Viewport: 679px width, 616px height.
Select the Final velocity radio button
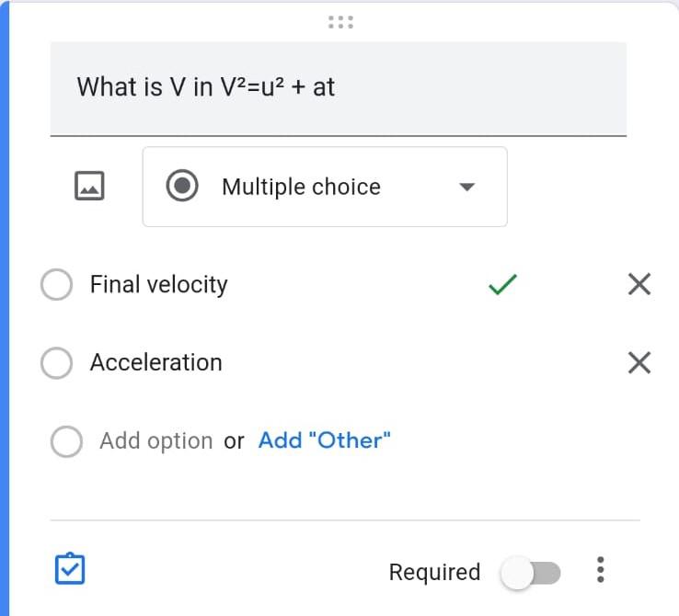tap(56, 284)
